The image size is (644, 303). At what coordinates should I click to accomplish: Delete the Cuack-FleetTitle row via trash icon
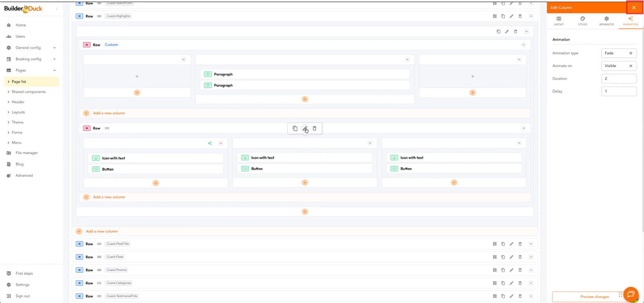[x=520, y=244]
